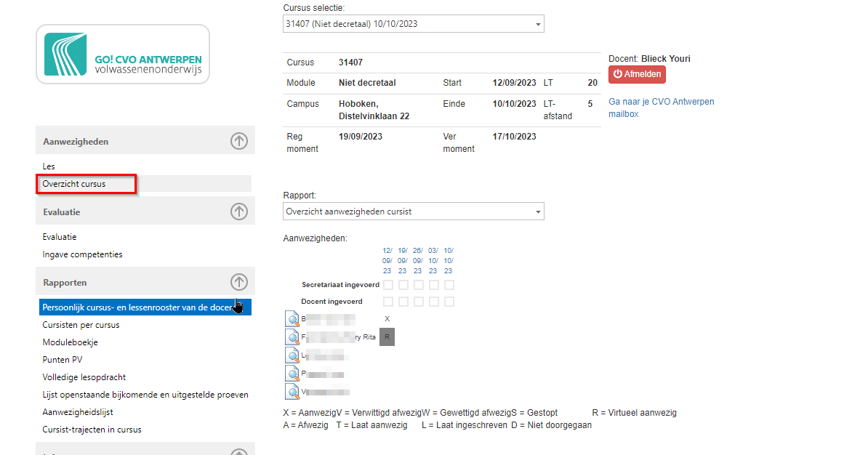The height and width of the screenshot is (455, 868).
Task: Tick Secretariaat ingevoerd checkbox for 12/09/23
Action: click(388, 285)
